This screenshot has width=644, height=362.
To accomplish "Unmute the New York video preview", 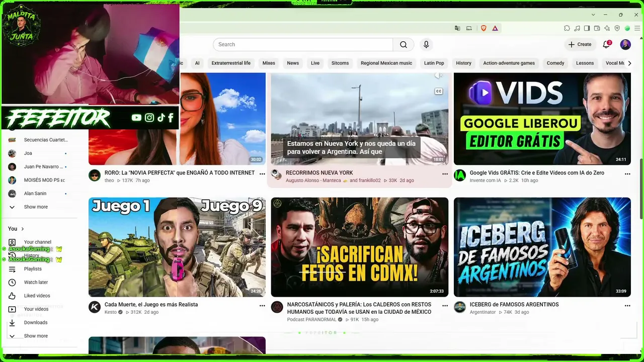I will (439, 76).
